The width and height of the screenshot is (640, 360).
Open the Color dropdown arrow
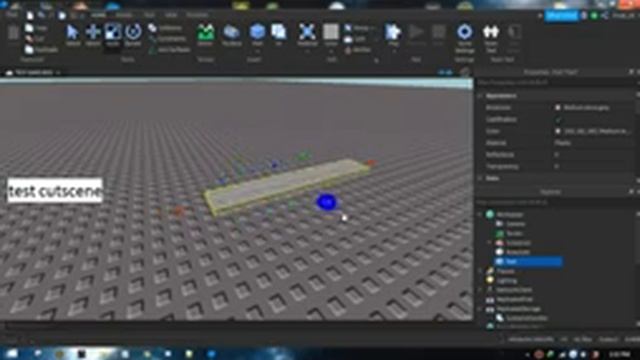pos(331,52)
